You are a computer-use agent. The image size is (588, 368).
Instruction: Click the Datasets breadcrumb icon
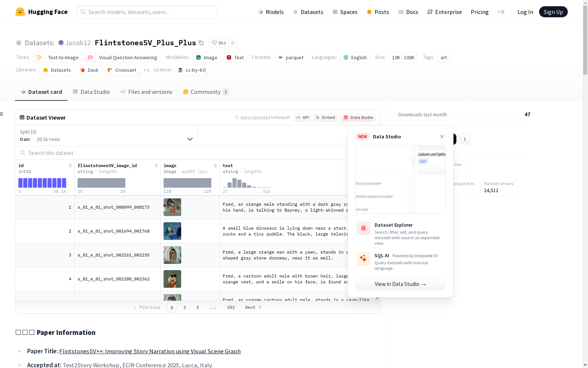pos(19,43)
